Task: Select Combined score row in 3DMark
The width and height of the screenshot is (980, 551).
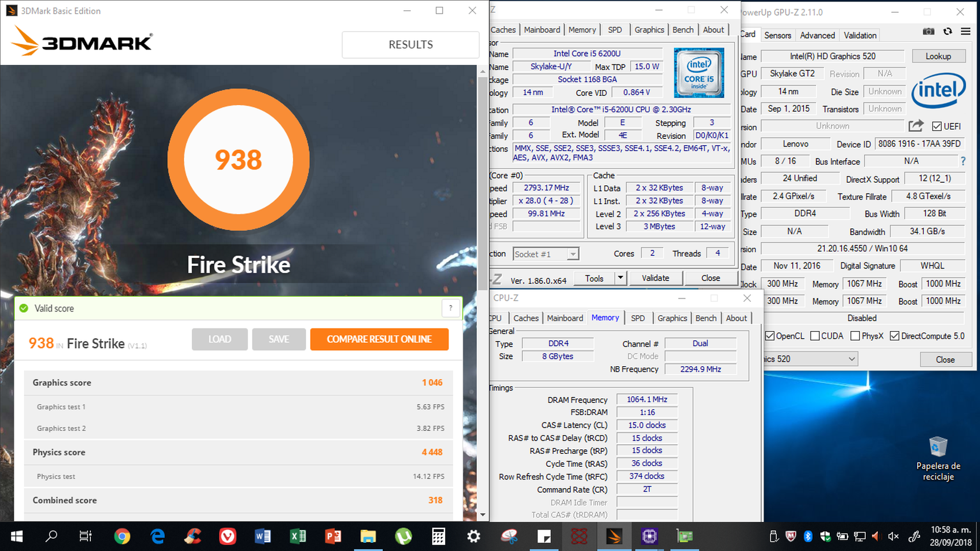Action: coord(238,500)
